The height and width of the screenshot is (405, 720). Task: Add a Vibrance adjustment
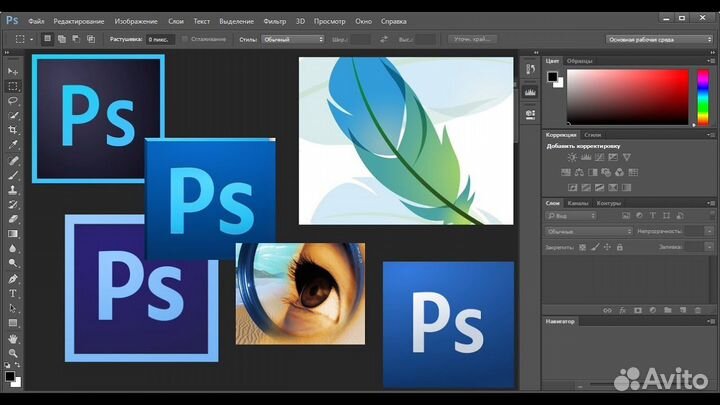tap(626, 157)
